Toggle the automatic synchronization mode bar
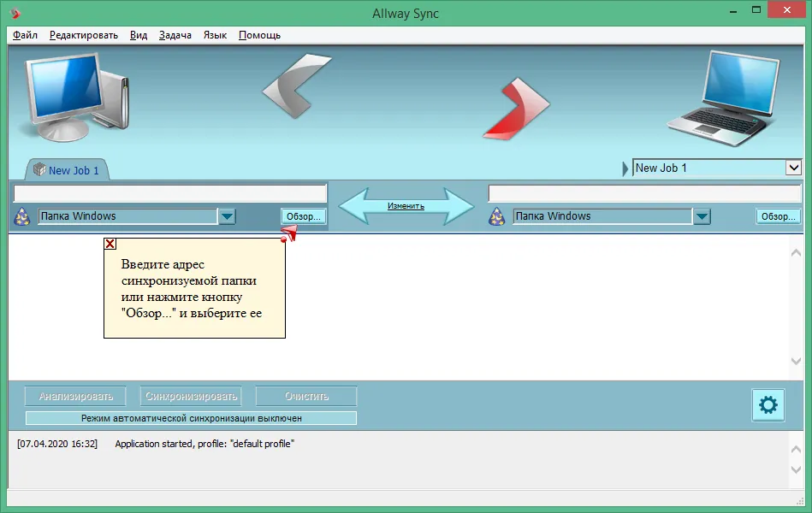The image size is (812, 513). point(191,418)
